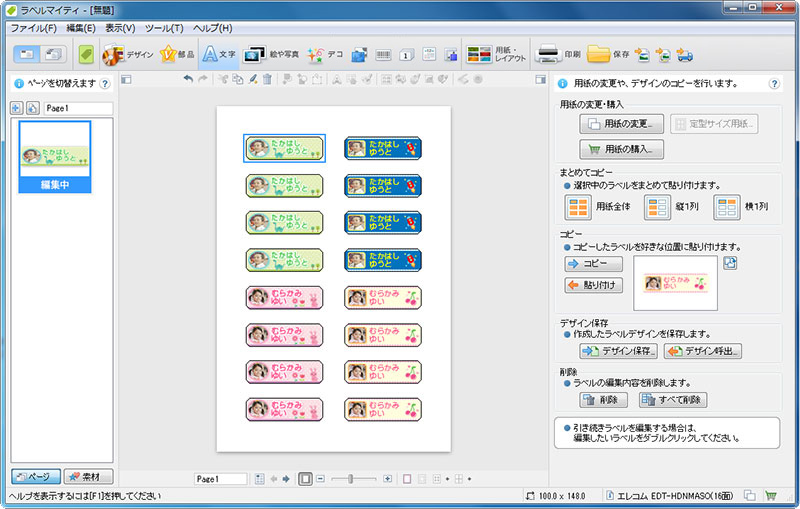Switch to the ページ tab at bottom-left
Screen dimensions: 800x509
pos(35,476)
